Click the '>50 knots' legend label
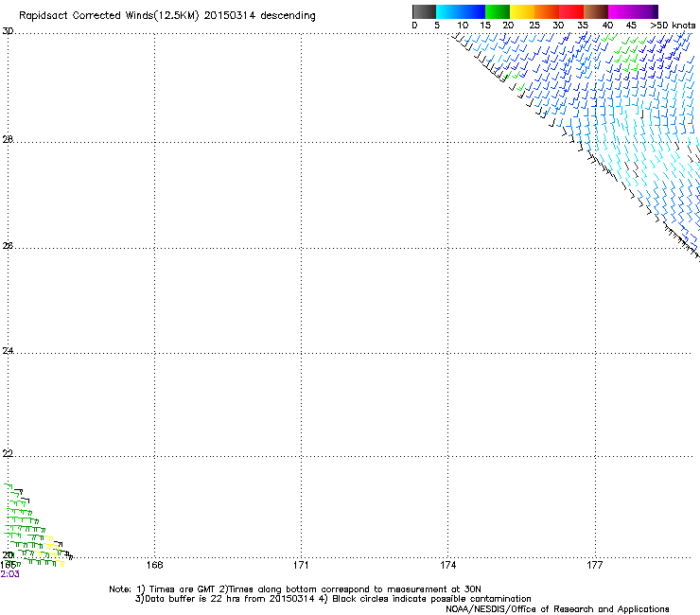This screenshot has height=615, width=700. (x=673, y=26)
